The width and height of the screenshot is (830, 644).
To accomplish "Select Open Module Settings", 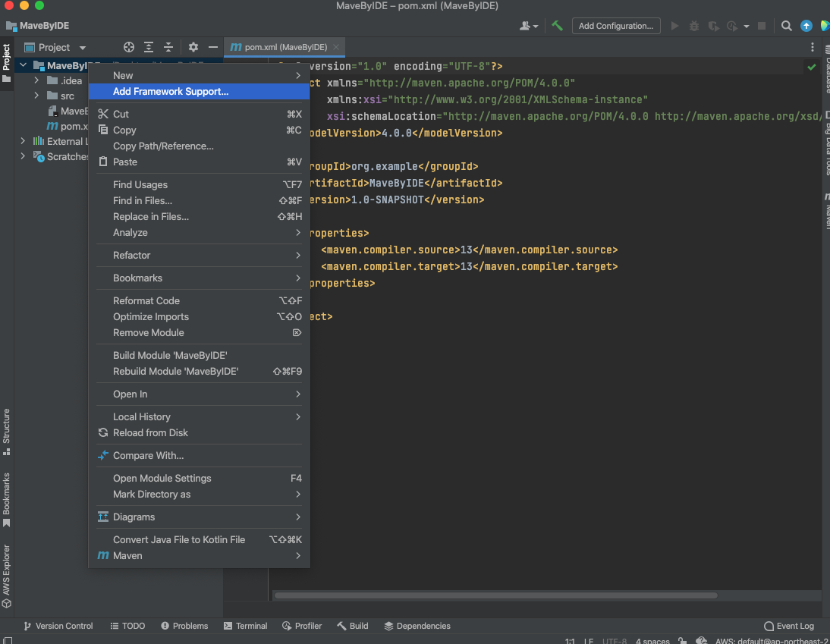I will [x=199, y=479].
